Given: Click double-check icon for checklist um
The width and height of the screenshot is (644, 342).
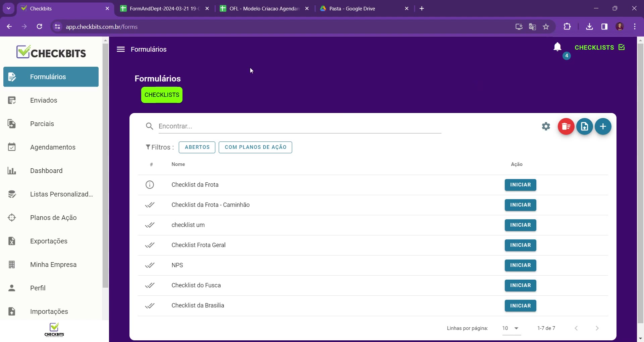Looking at the screenshot, I should [x=150, y=225].
